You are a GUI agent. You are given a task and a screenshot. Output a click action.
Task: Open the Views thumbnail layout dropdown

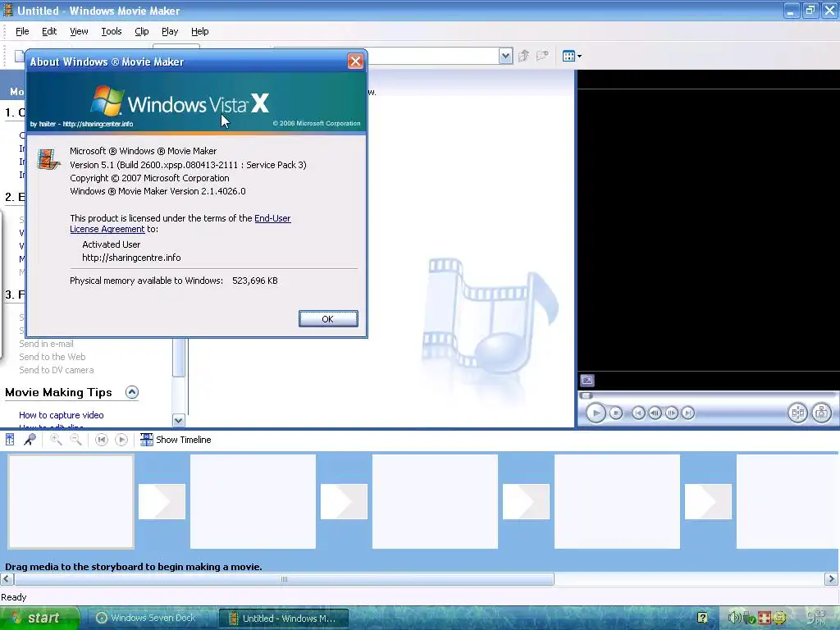572,56
